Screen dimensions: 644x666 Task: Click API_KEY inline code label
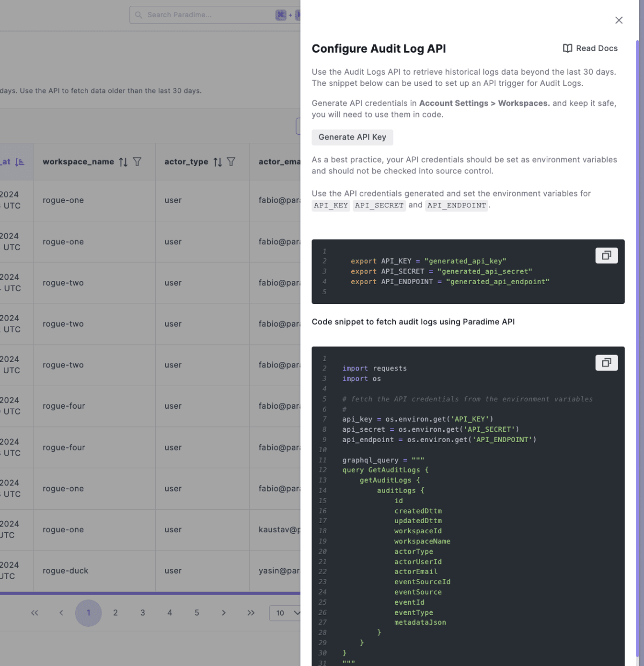(x=331, y=206)
